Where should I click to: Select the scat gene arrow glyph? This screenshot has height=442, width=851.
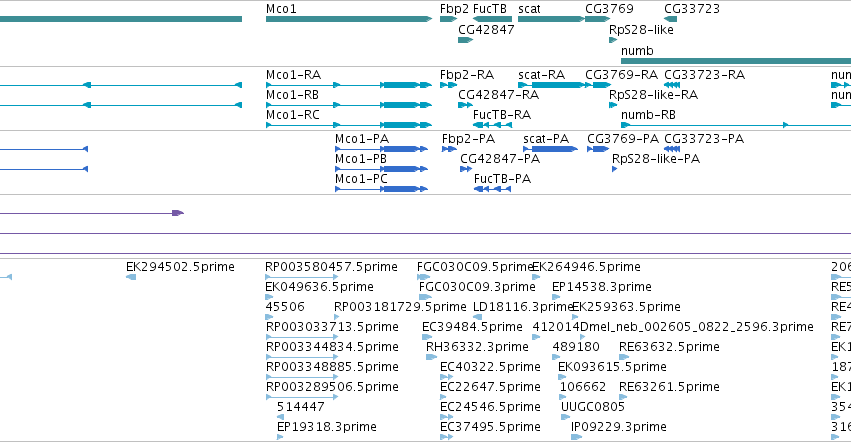point(551,19)
